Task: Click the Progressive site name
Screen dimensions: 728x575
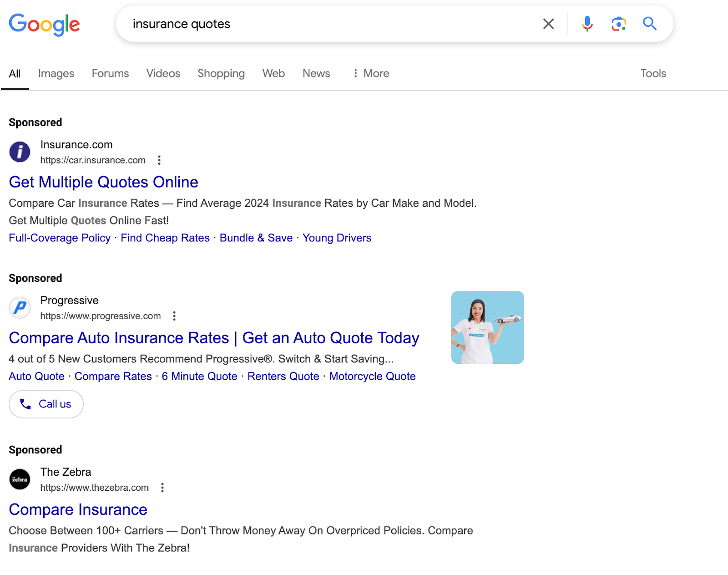Action: click(69, 300)
